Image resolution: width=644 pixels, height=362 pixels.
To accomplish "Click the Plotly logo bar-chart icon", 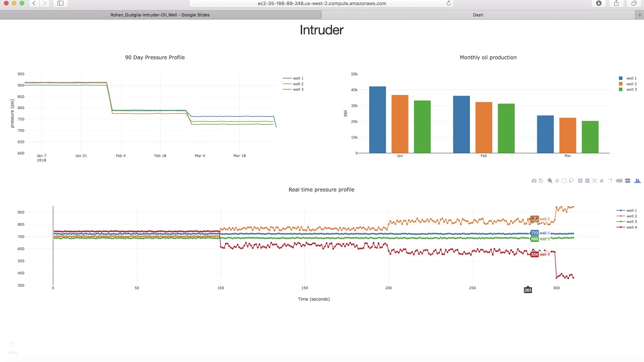I will (637, 181).
